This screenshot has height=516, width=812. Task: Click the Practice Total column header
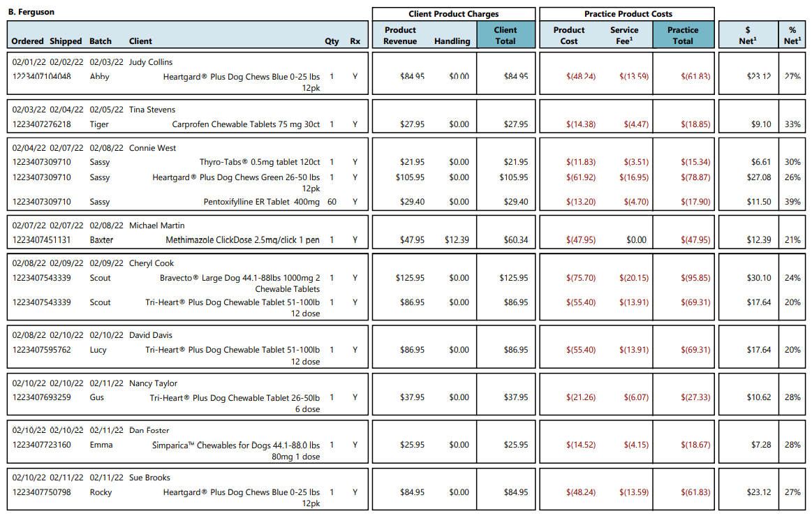684,35
